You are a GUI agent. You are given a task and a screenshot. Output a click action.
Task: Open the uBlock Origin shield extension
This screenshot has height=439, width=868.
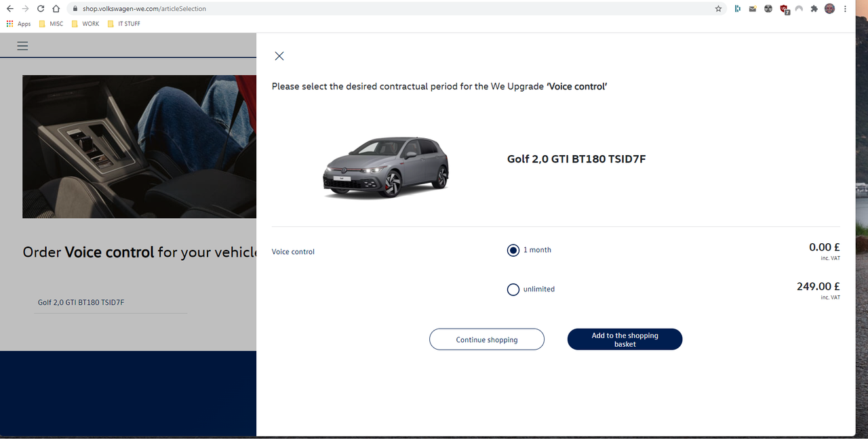[785, 9]
